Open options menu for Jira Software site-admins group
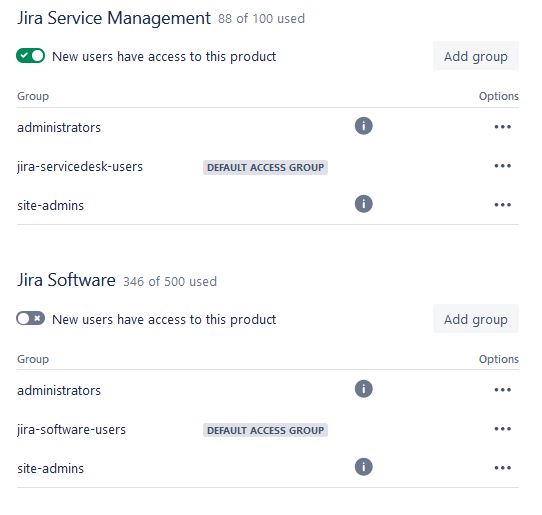 point(502,468)
